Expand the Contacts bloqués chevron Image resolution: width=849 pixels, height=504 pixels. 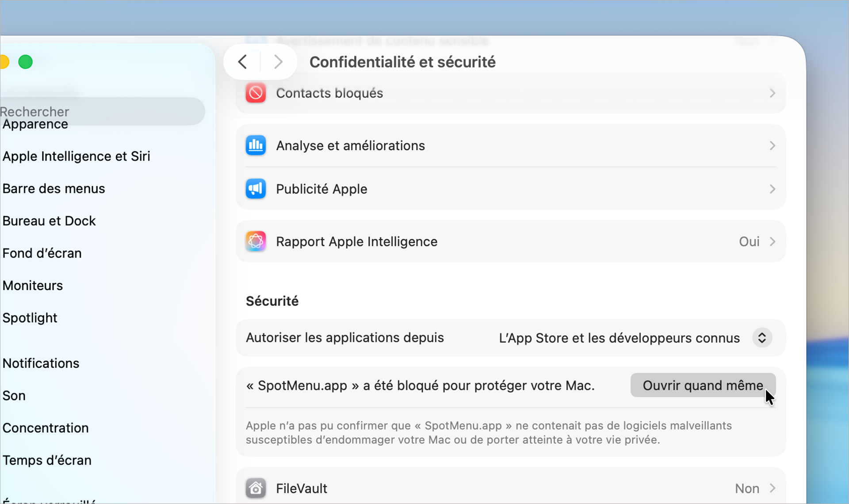772,93
